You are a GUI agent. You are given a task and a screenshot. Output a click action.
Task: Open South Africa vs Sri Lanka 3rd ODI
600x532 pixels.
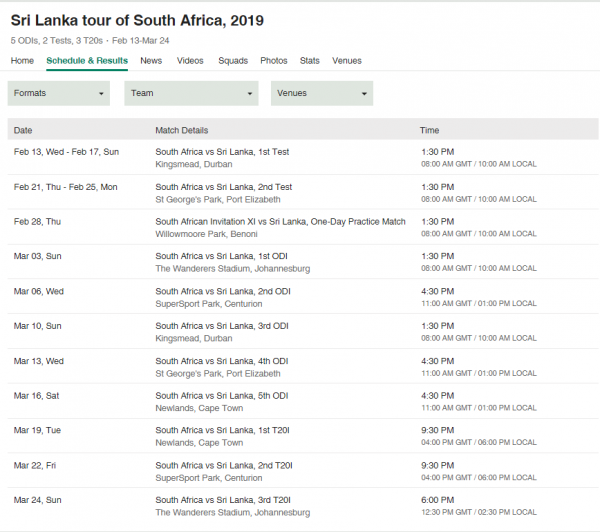click(x=222, y=326)
